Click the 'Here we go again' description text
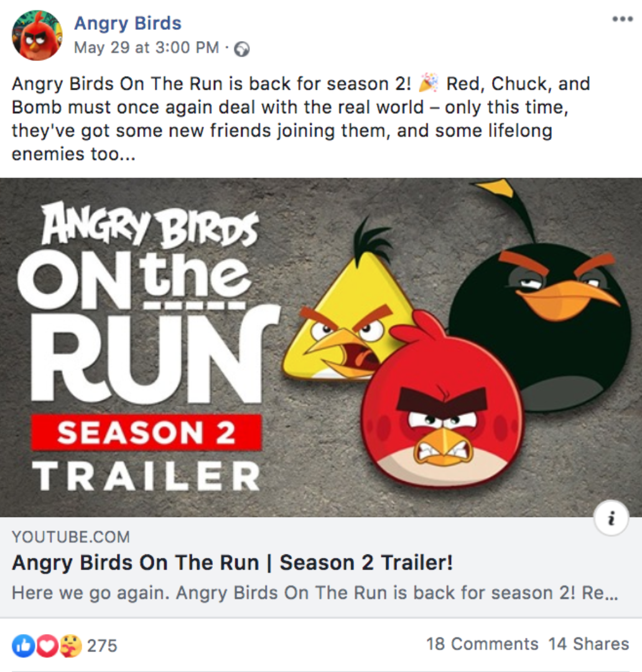The height and width of the screenshot is (672, 642). pos(315,593)
